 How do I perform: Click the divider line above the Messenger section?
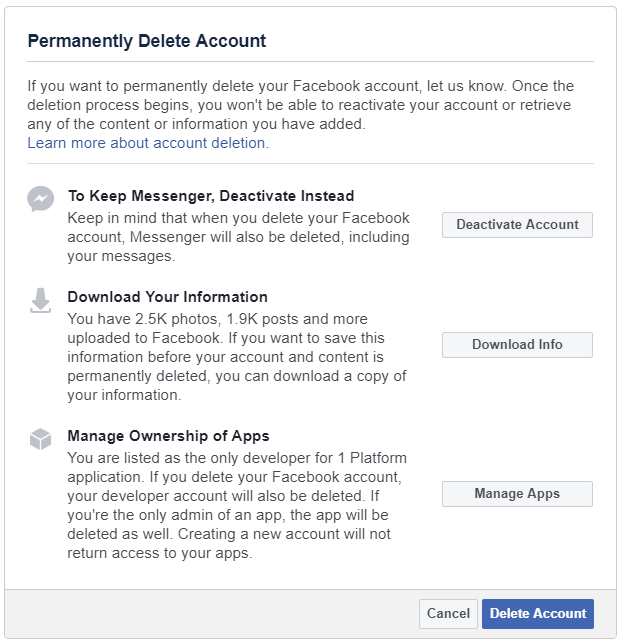pos(311,163)
